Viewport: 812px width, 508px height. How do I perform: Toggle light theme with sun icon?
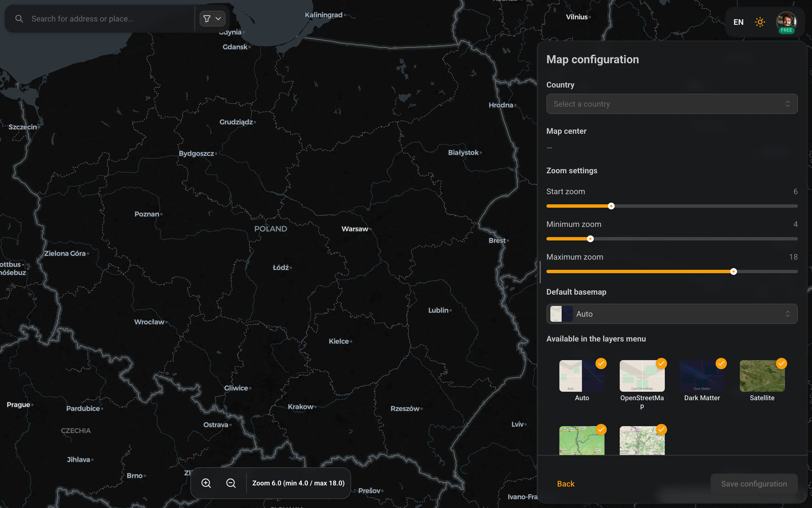coord(760,22)
